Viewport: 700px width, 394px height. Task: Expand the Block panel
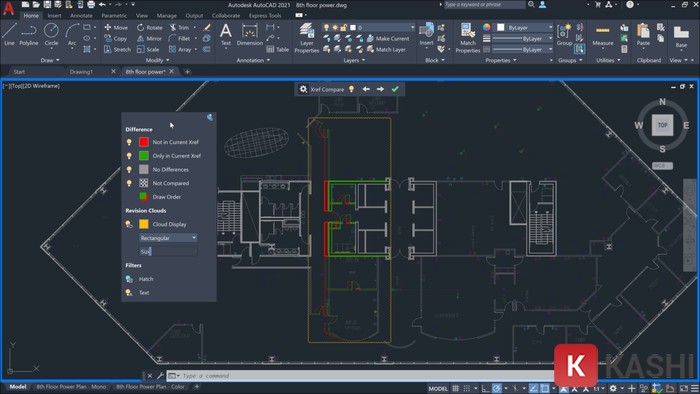tap(434, 60)
